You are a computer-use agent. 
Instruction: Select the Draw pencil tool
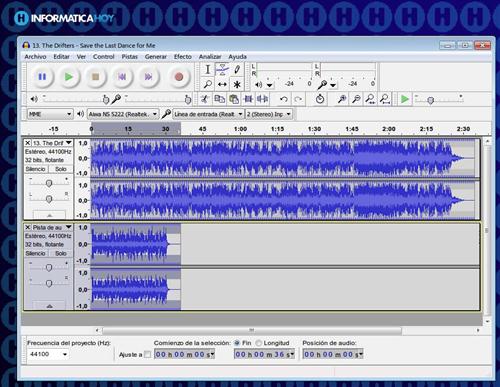tap(237, 69)
